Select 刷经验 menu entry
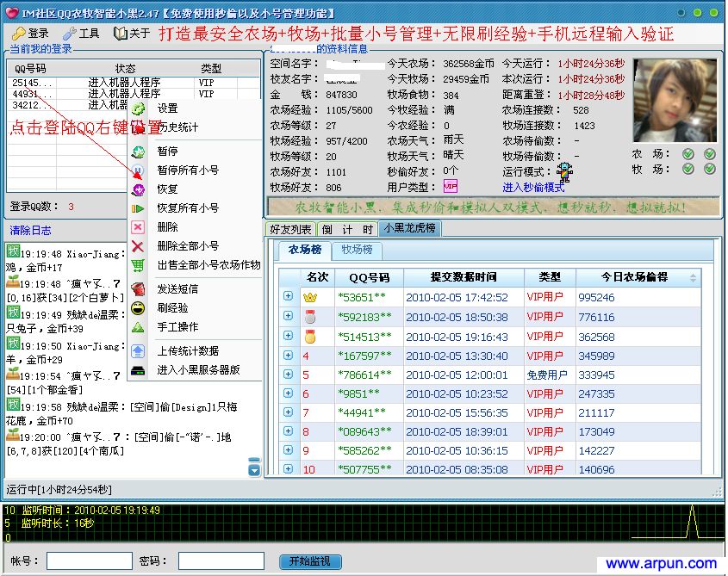 point(172,307)
